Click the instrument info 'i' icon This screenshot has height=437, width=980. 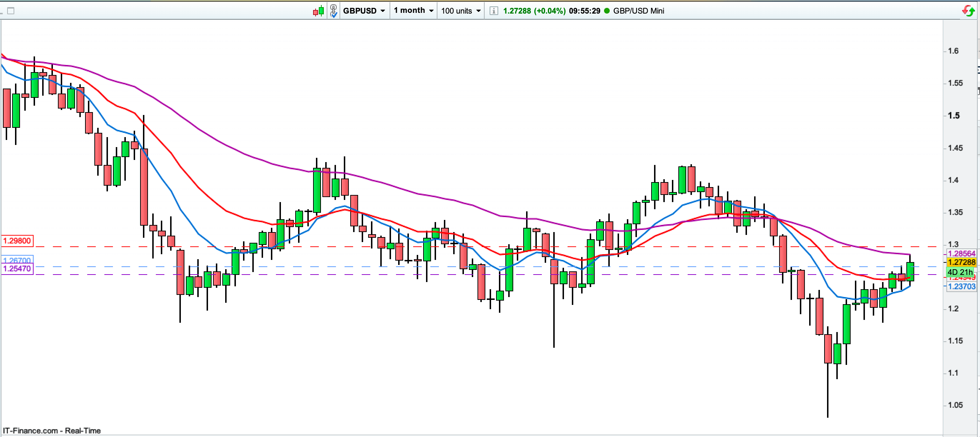pos(494,11)
